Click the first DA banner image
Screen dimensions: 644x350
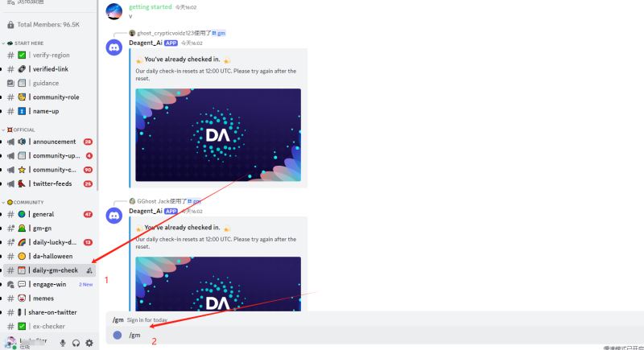pos(218,135)
